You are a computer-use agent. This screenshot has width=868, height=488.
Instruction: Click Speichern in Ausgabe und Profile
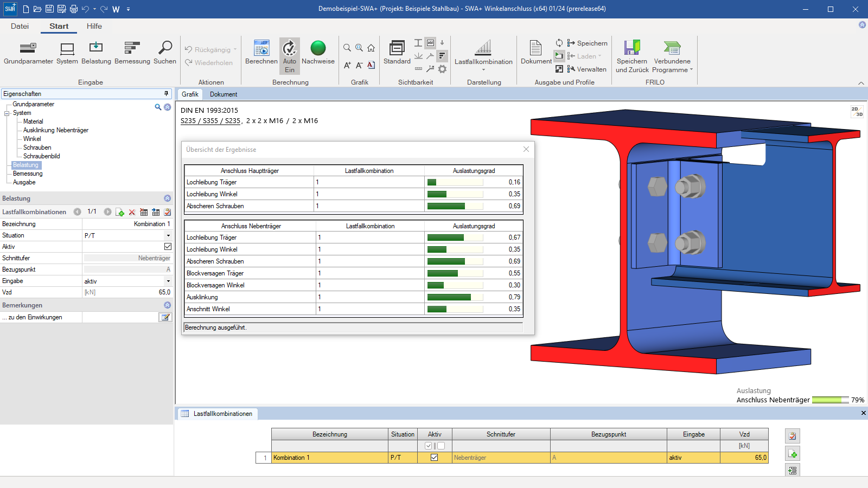[588, 43]
